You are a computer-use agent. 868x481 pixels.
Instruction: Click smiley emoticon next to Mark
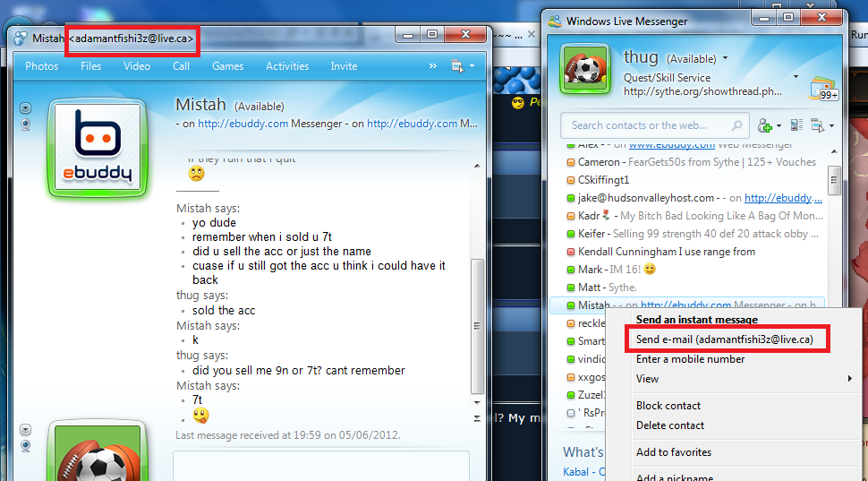[x=650, y=270]
